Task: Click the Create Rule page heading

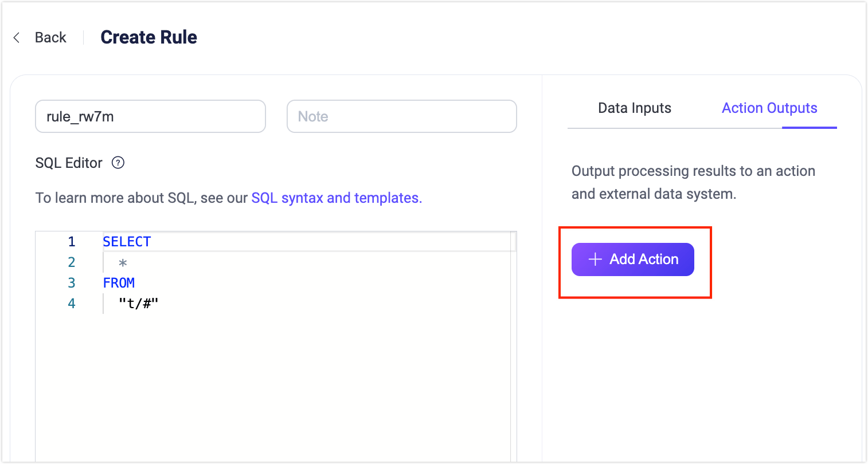Action: click(x=148, y=37)
